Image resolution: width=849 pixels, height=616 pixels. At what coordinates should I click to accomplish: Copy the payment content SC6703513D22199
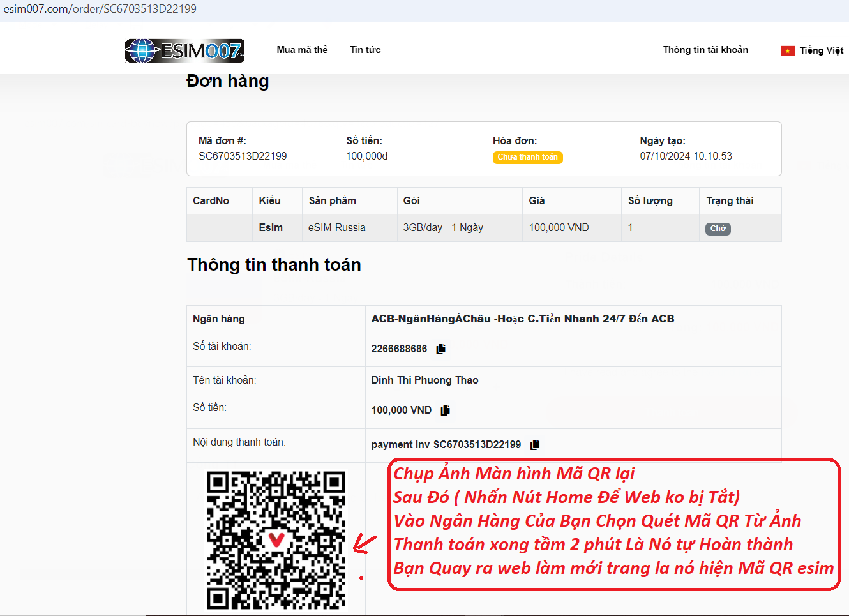(535, 445)
